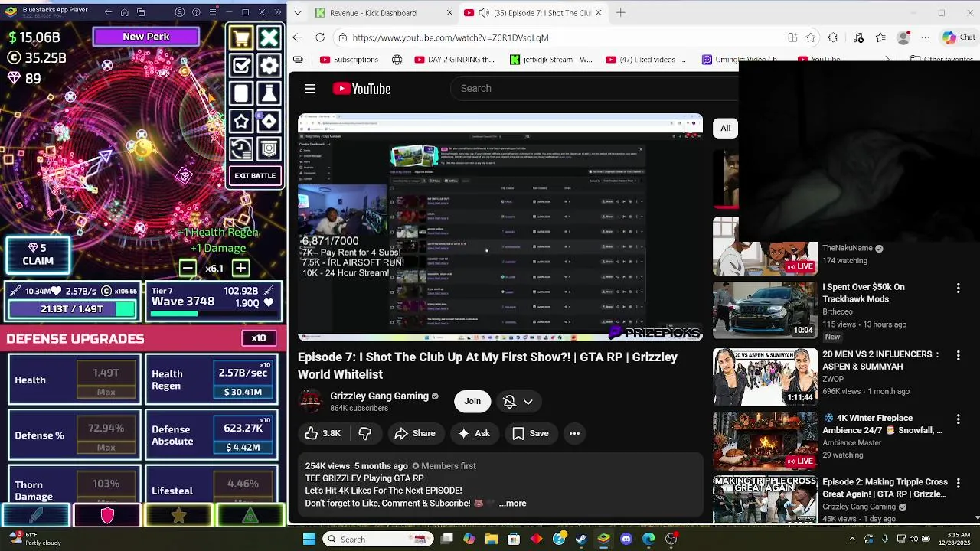Open 4K Winter Fireplace video options menu
This screenshot has width=980, height=551.
pyautogui.click(x=958, y=419)
